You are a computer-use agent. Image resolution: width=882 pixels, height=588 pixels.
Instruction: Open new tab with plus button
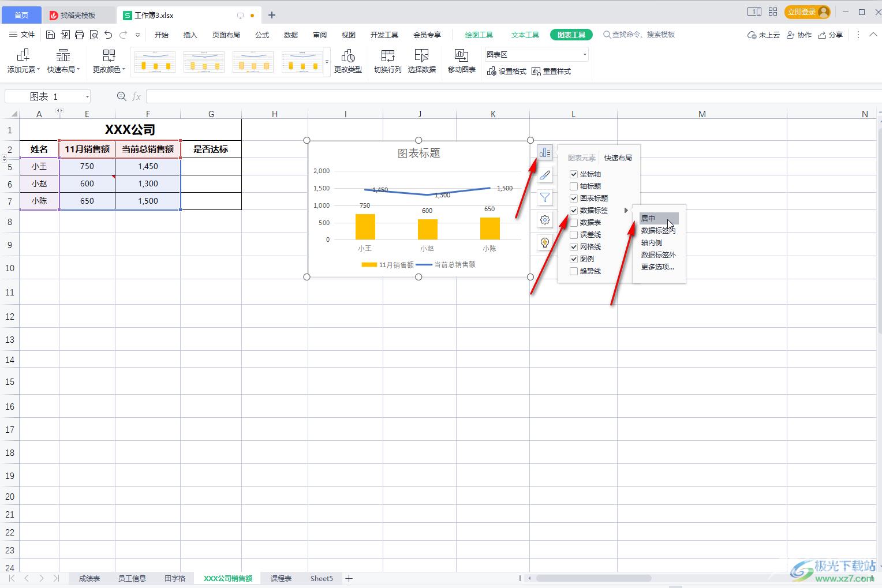pyautogui.click(x=272, y=15)
